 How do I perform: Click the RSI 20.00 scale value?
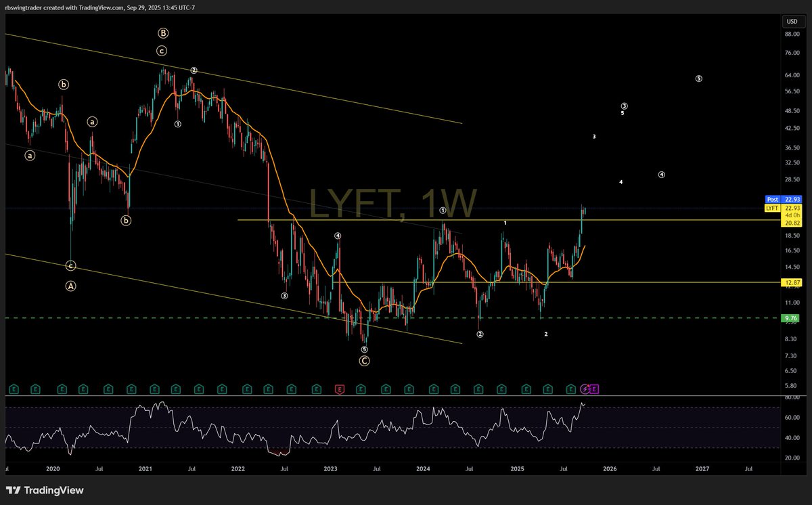[792, 458]
